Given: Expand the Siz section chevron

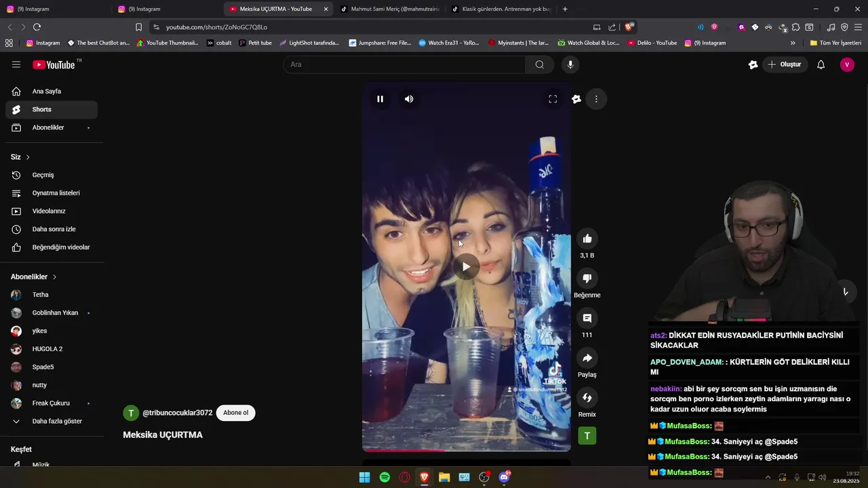Looking at the screenshot, I should (x=28, y=157).
